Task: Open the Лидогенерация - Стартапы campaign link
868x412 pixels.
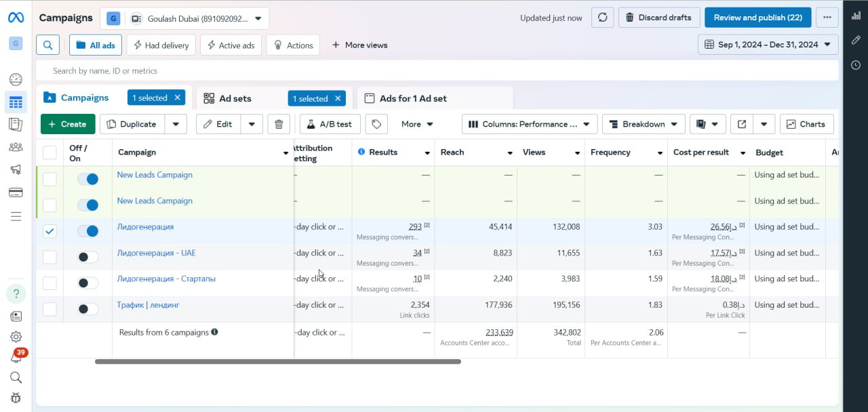Action: 166,279
